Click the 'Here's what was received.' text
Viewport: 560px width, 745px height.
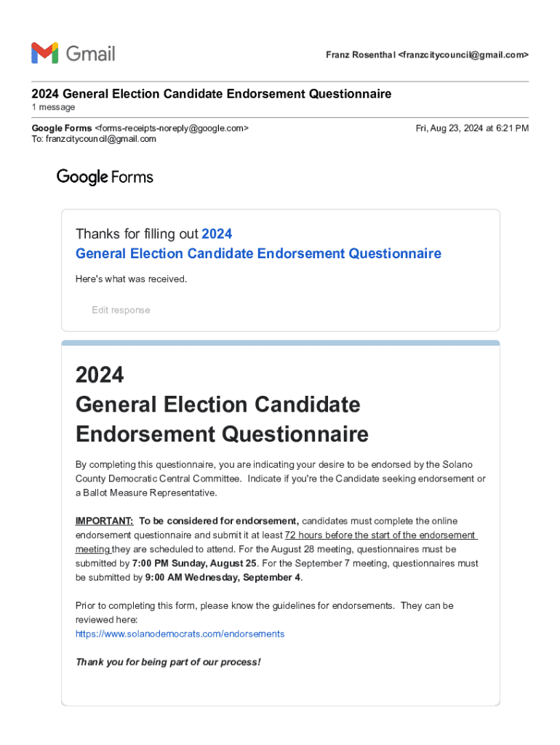click(x=132, y=279)
